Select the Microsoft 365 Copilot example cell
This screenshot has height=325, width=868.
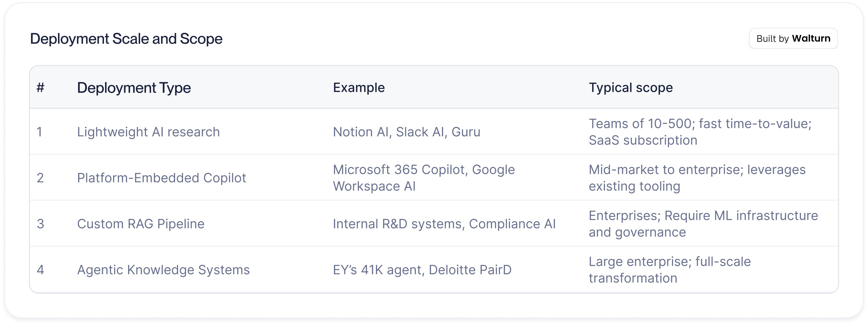click(x=424, y=178)
